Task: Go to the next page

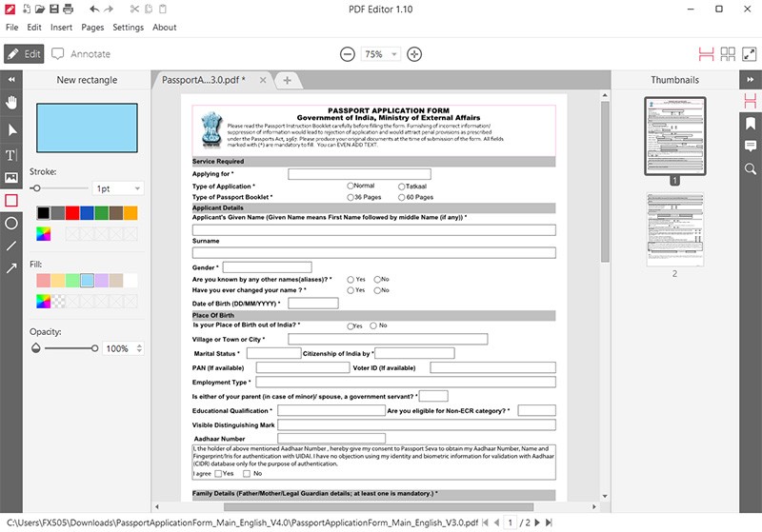Action: tap(537, 522)
